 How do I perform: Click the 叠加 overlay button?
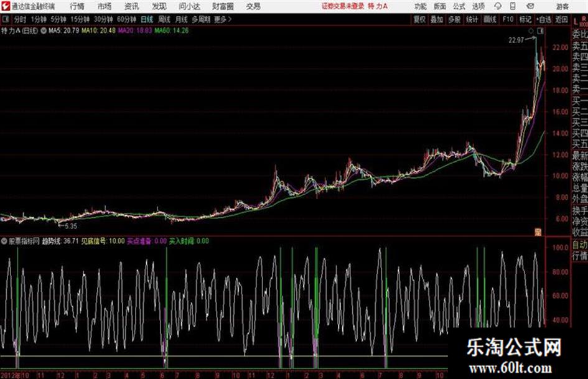point(437,19)
